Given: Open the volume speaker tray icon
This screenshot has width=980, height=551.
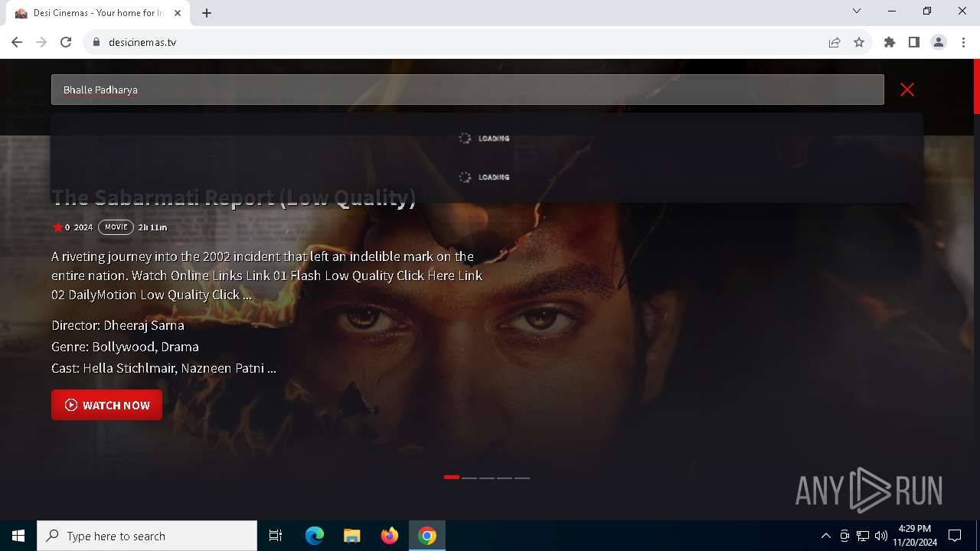Looking at the screenshot, I should tap(881, 536).
